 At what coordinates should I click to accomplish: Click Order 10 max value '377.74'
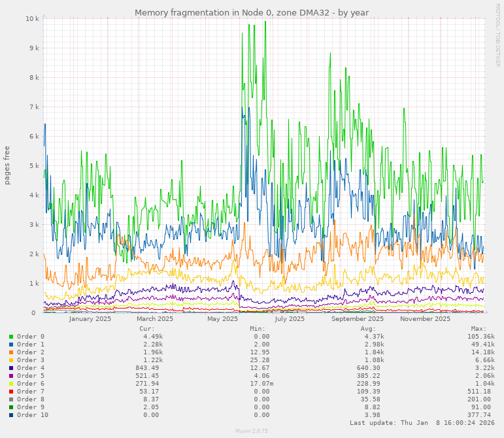(x=479, y=415)
